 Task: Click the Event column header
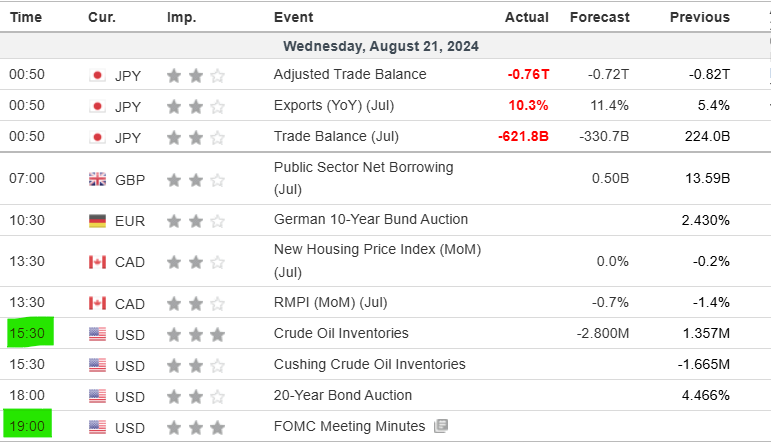[x=293, y=17]
